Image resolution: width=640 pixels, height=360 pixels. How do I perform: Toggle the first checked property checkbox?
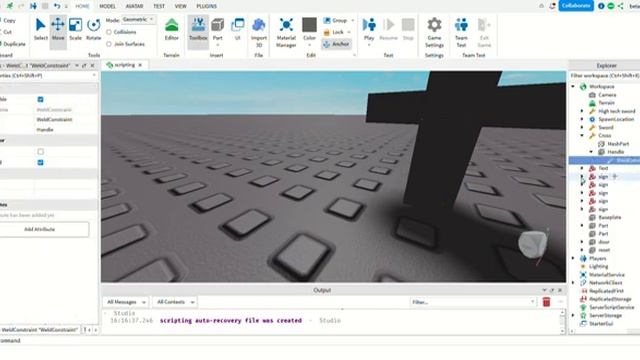click(40, 99)
